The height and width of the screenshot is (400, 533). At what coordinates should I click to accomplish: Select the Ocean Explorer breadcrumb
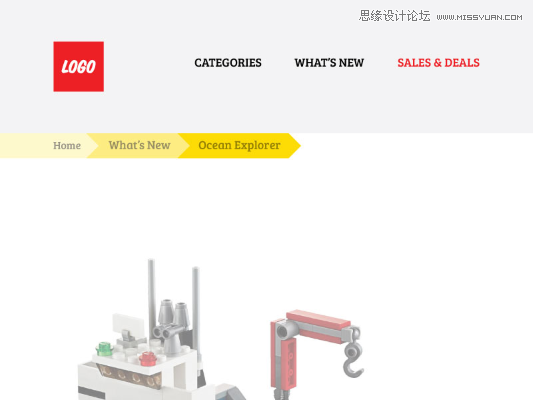click(x=239, y=145)
